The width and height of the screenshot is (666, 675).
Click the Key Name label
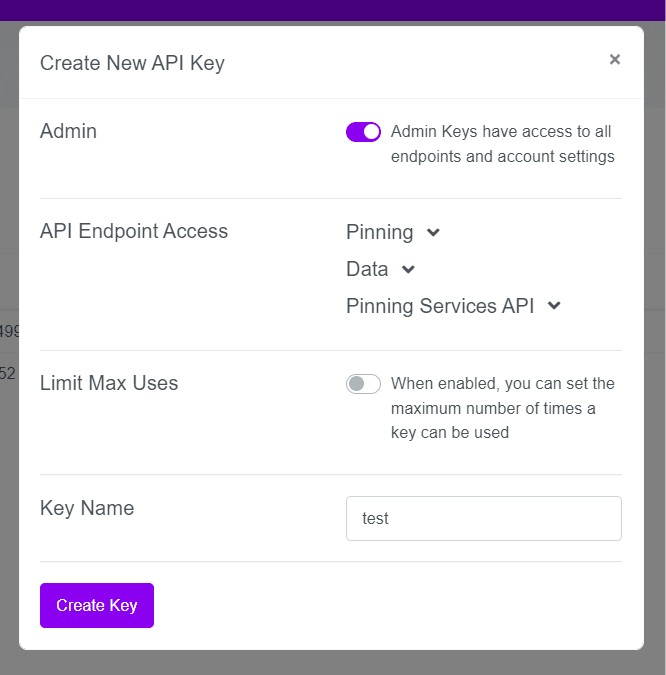87,508
